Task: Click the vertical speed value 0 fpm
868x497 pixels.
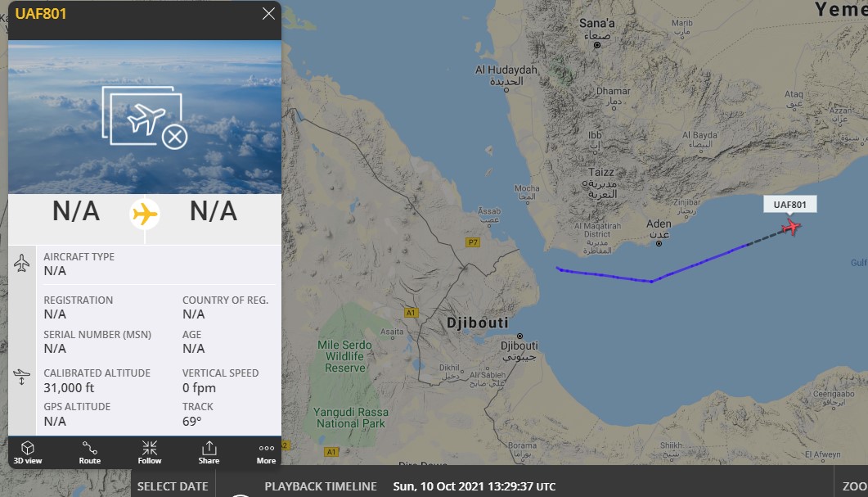Action: [200, 388]
